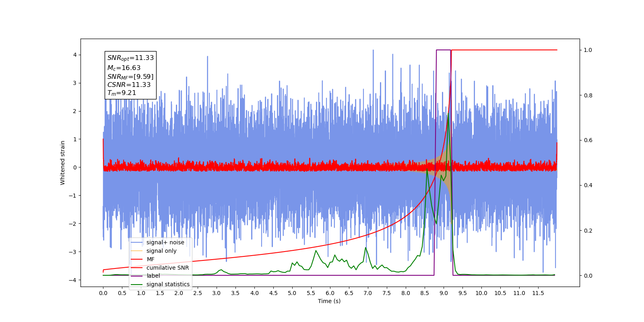Viewport: 644px width, 322px height.
Task: Click the green line sample for 'signal statistics'
Action: [x=137, y=284]
